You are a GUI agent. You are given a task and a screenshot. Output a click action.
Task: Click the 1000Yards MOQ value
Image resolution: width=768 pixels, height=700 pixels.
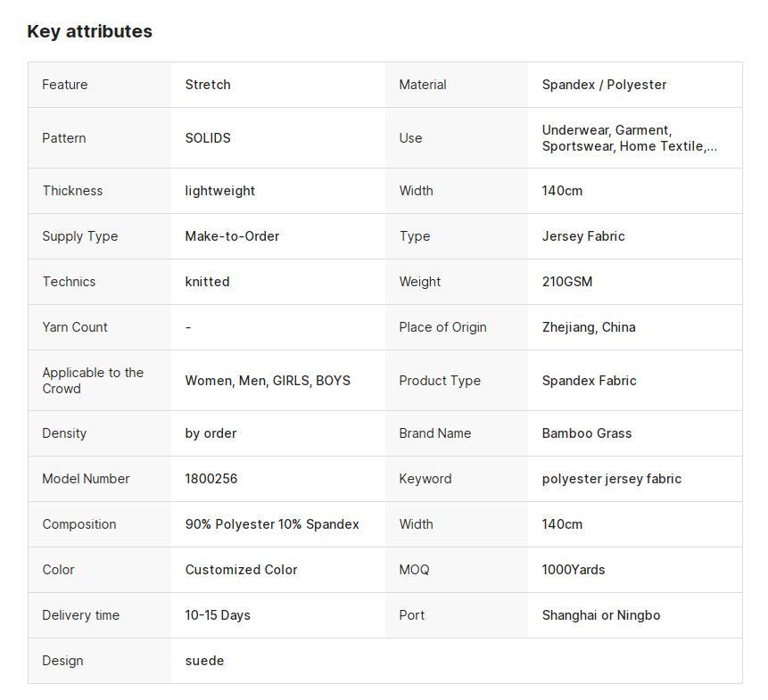[x=573, y=571]
